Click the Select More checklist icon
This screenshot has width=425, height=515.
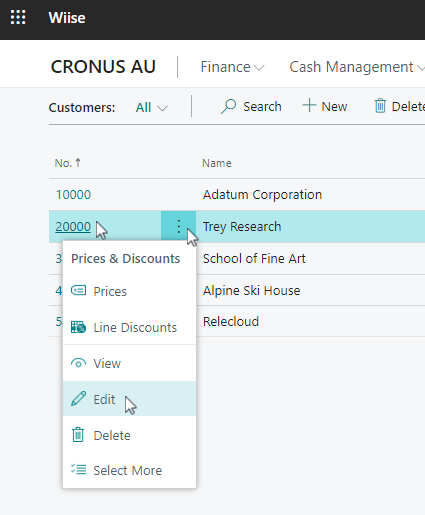click(x=78, y=469)
